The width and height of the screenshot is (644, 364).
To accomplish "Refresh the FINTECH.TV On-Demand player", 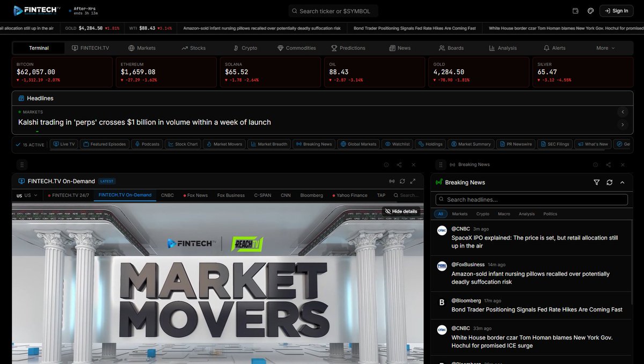I will click(402, 181).
